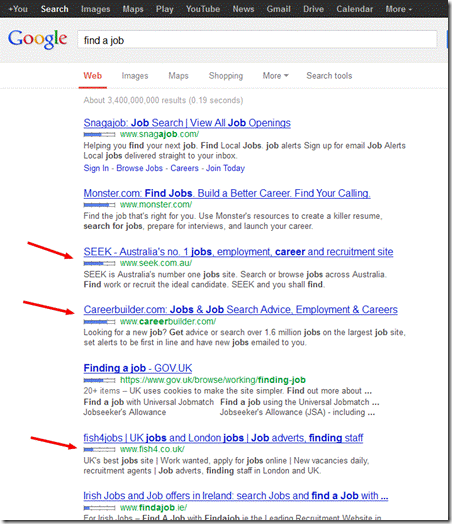Open YouTube from the top bar

[203, 9]
